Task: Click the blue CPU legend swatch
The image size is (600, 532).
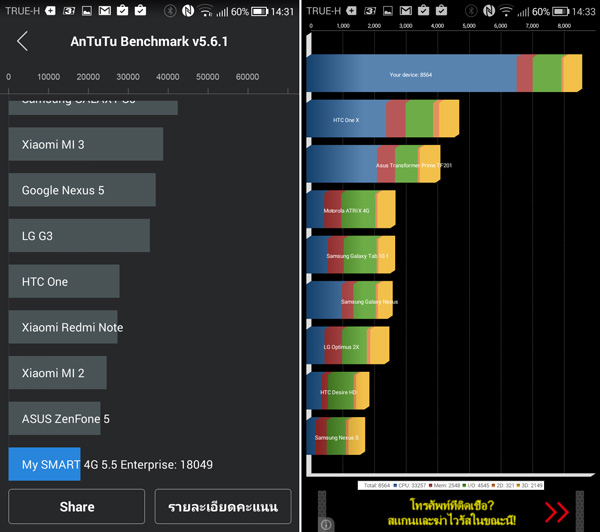Action: (x=395, y=485)
